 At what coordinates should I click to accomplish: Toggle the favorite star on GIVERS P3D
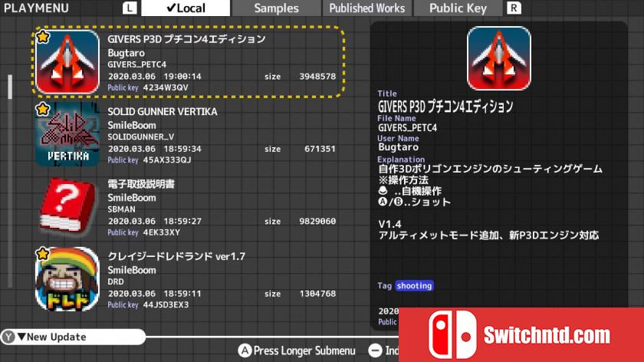(x=43, y=37)
